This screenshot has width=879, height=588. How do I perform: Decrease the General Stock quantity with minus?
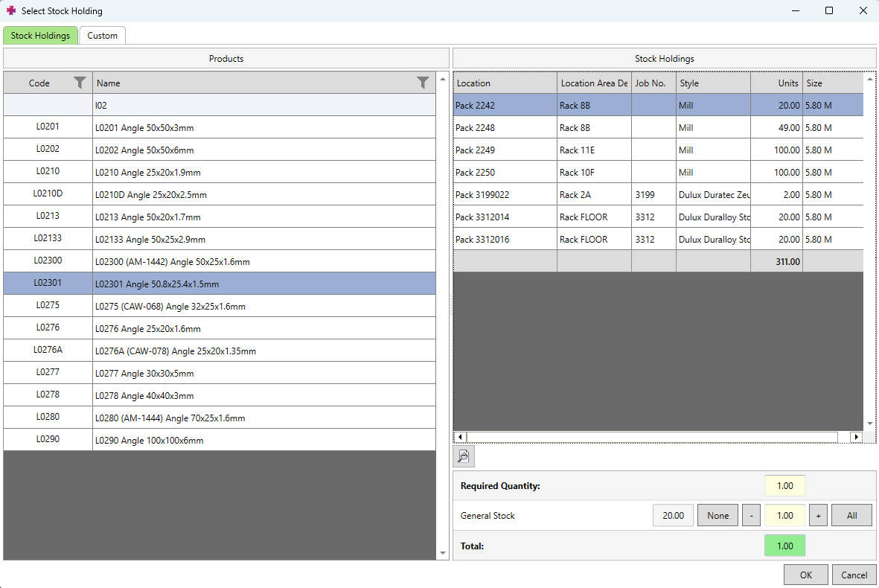click(x=751, y=515)
